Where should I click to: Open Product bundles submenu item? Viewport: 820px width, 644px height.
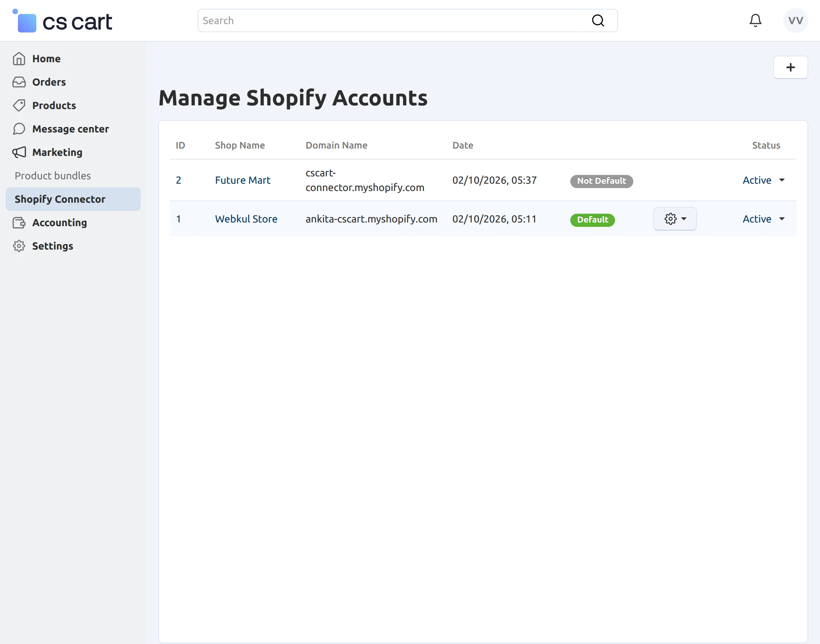pos(53,176)
